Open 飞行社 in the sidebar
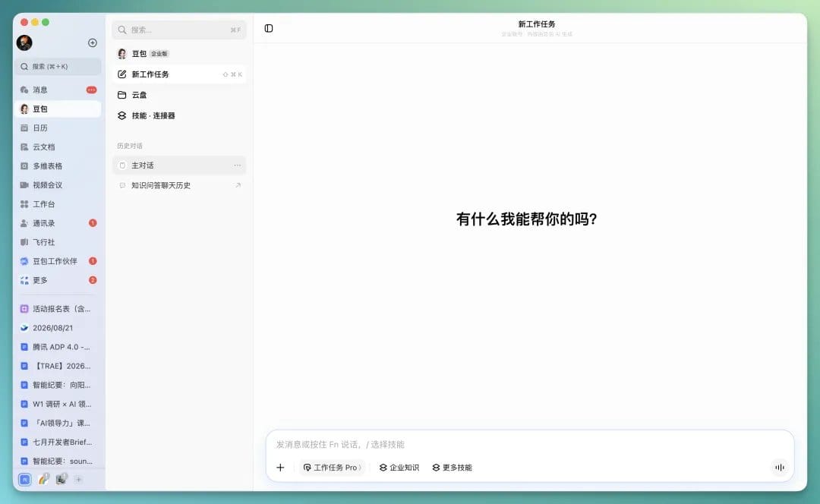This screenshot has height=504, width=820. [58, 242]
